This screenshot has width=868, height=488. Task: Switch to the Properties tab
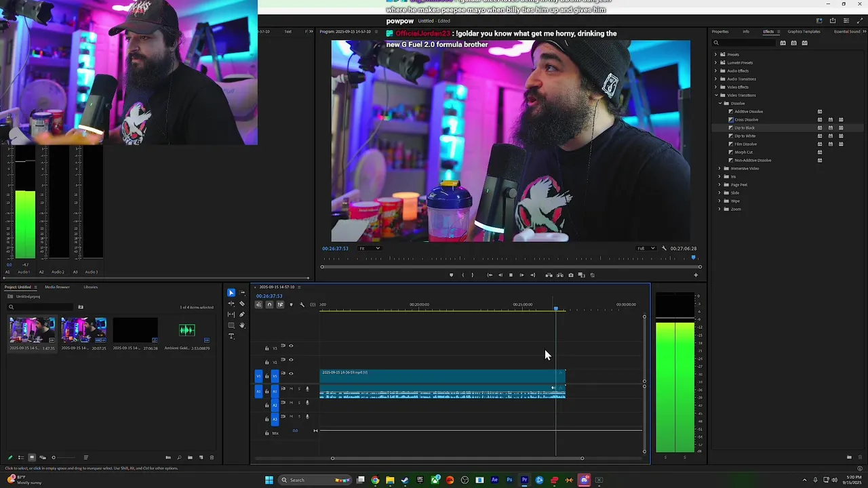pos(720,32)
